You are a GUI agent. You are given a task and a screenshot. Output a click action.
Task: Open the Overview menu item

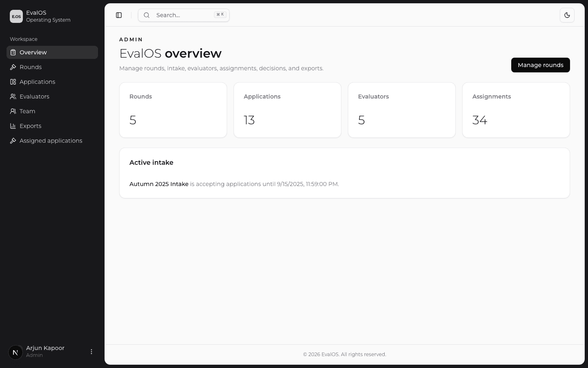click(x=52, y=52)
